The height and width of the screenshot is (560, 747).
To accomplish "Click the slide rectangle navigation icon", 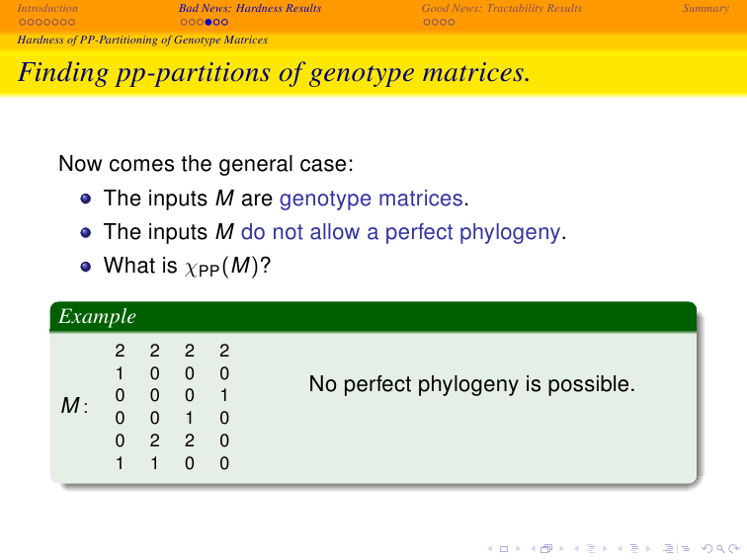I will click(504, 549).
